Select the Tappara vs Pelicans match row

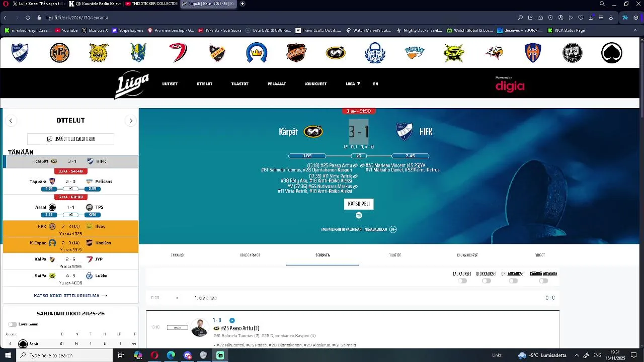click(70, 182)
